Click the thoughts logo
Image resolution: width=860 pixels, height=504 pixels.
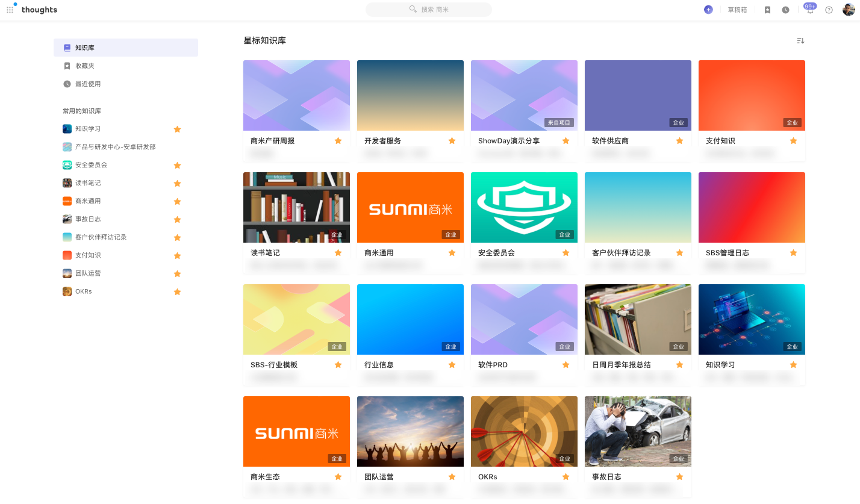(x=39, y=10)
